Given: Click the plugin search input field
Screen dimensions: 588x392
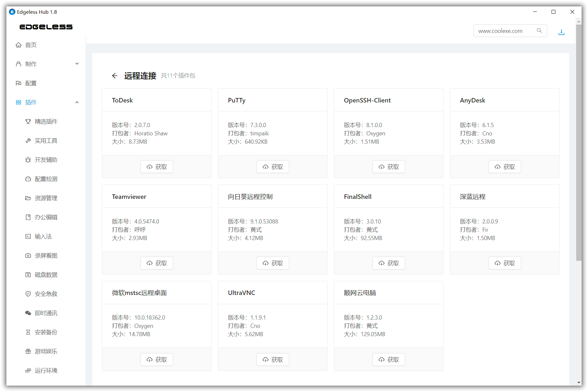Looking at the screenshot, I should tap(505, 31).
